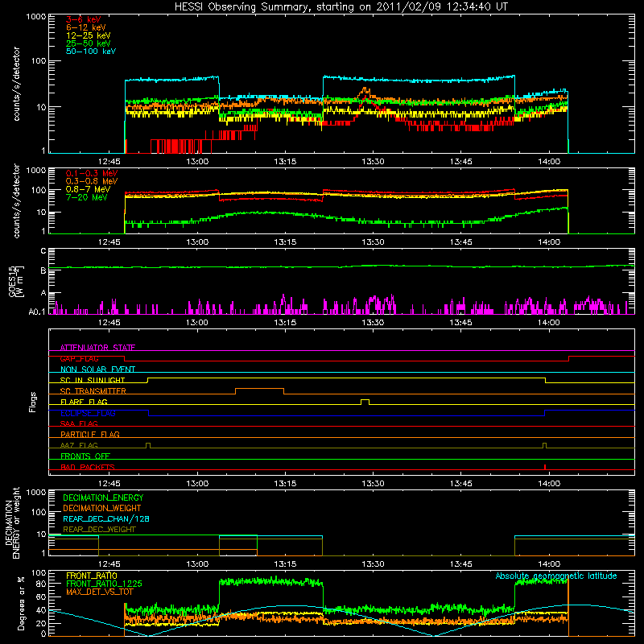Click the DECIMATION ENERGY or weight axis title
This screenshot has width=644, height=644.
[x=12, y=522]
